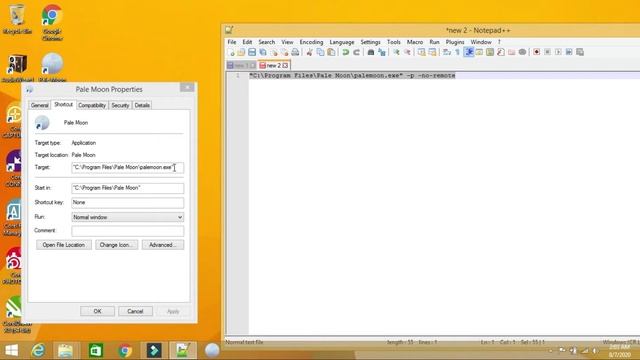640x360 pixels.
Task: Toggle synchronized vertical scrolling icon
Action: [421, 52]
